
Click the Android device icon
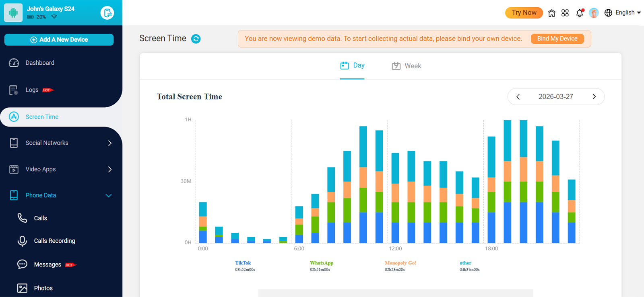tap(13, 13)
